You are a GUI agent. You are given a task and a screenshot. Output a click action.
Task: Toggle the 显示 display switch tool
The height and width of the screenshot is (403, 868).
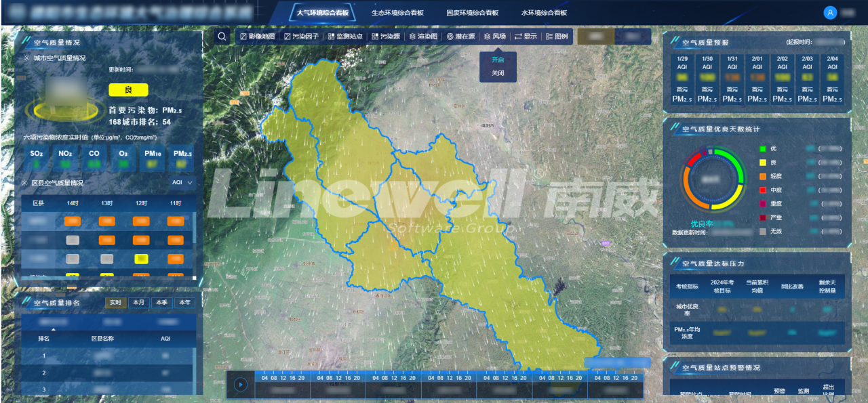[x=526, y=37]
